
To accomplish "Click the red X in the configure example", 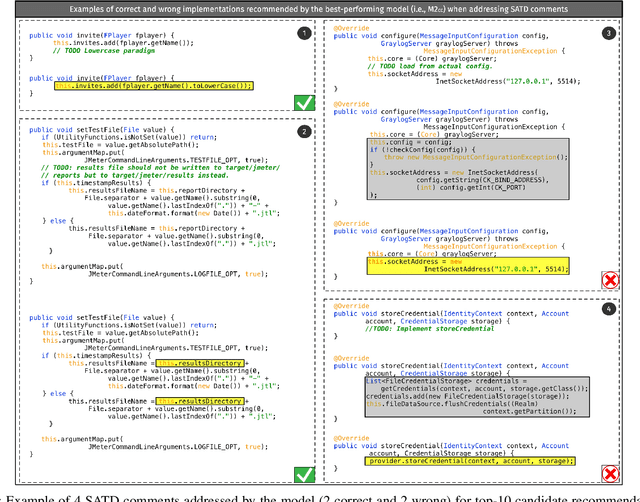I will [x=609, y=279].
